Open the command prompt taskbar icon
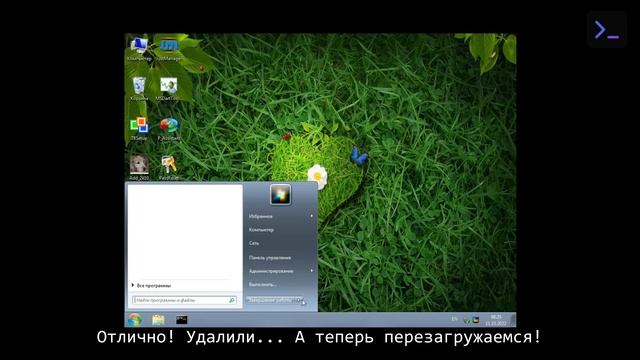640x360 pixels. [181, 320]
